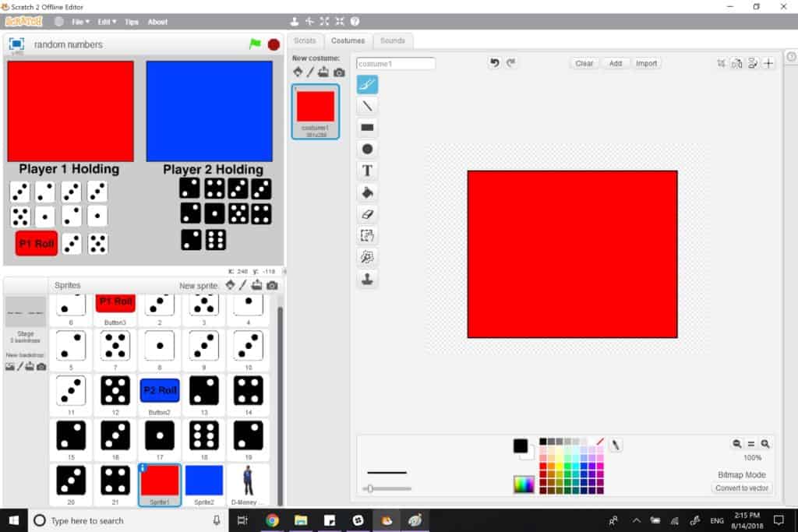Pick the Remove background wand tool
This screenshot has height=532, width=798.
pyautogui.click(x=367, y=257)
